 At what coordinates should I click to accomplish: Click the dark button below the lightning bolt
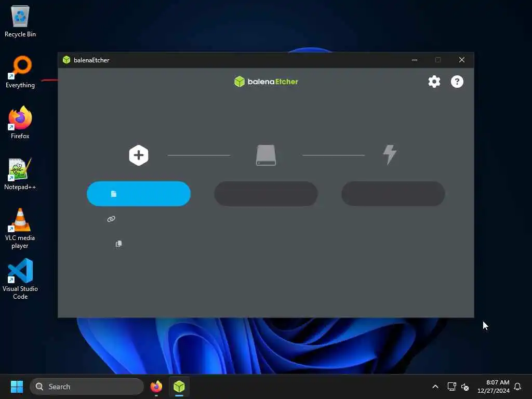point(393,194)
